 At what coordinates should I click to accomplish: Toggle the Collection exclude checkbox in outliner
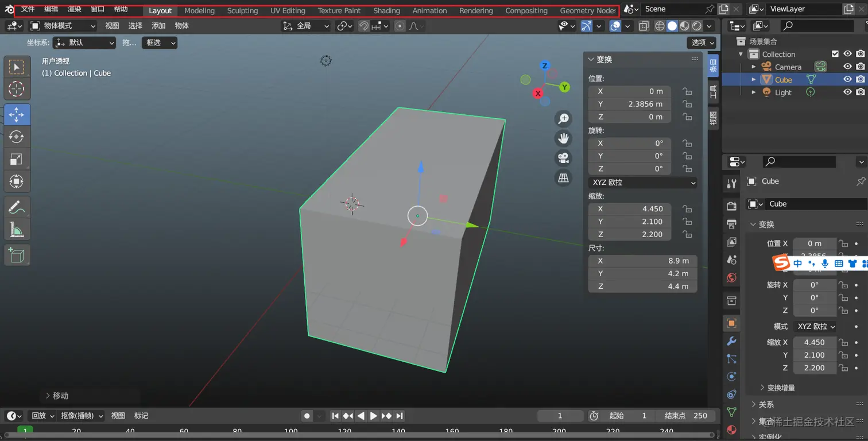pos(835,54)
